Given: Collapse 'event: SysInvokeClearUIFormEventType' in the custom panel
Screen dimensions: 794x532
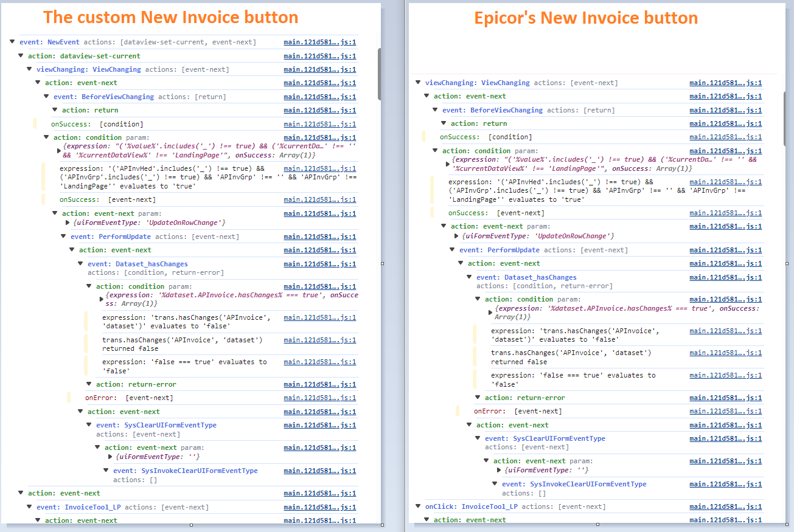Looking at the screenshot, I should click(106, 471).
